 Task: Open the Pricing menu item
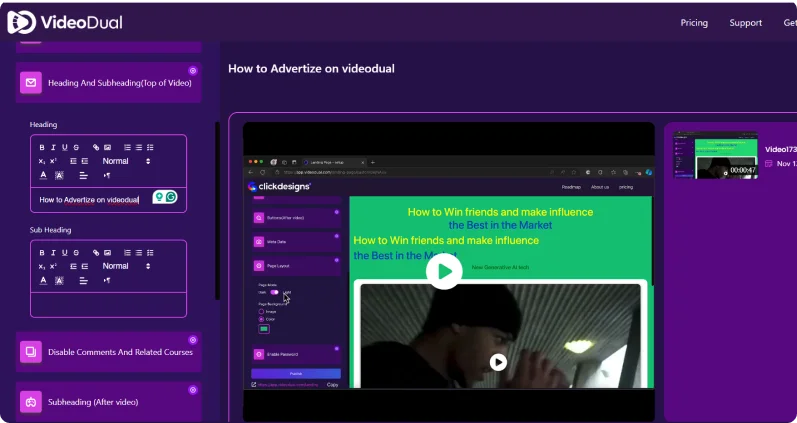coord(694,22)
